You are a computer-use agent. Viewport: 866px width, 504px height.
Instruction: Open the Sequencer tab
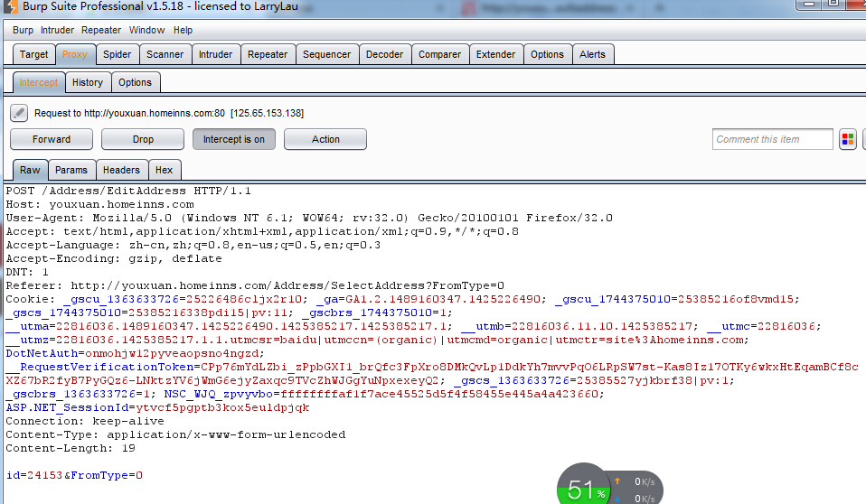[x=326, y=54]
